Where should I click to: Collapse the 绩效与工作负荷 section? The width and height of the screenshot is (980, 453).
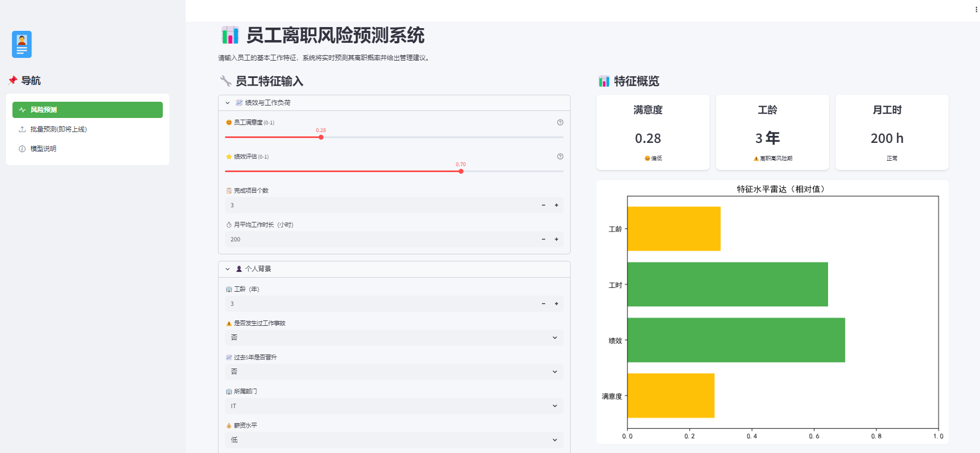[x=394, y=103]
